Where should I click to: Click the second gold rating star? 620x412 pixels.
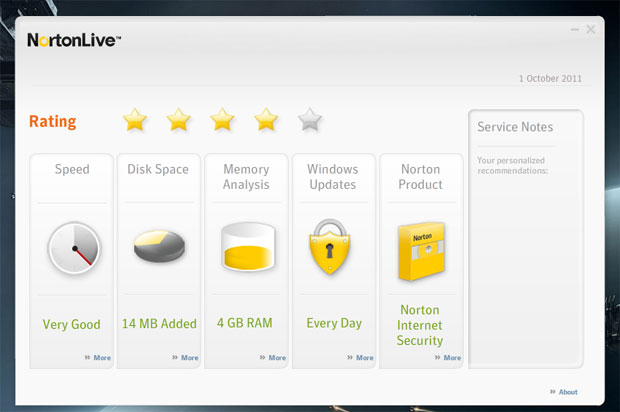[179, 119]
